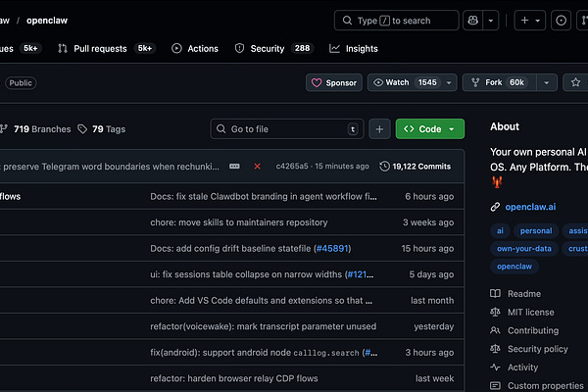The image size is (588, 392).
Task: Open the Security tab
Action: pos(274,48)
